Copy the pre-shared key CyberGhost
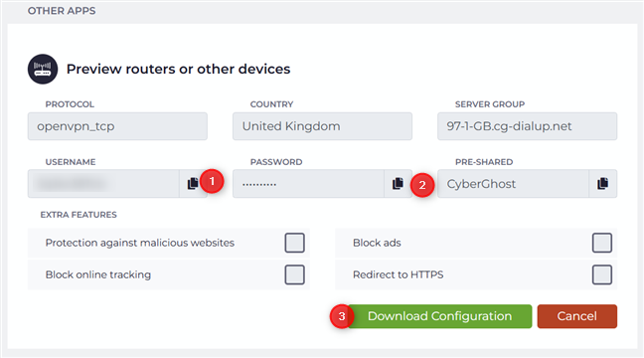This screenshot has height=358, width=644. click(602, 183)
